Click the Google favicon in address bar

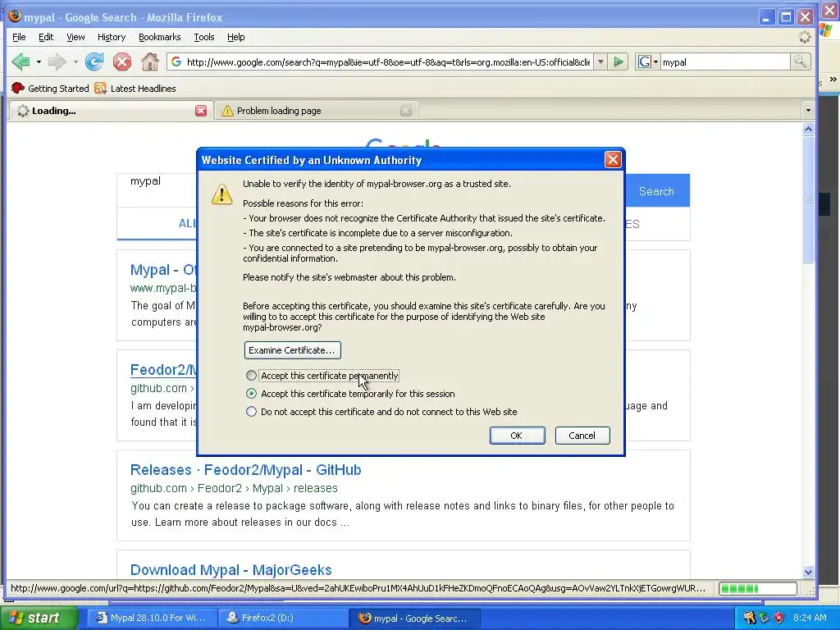tap(176, 62)
